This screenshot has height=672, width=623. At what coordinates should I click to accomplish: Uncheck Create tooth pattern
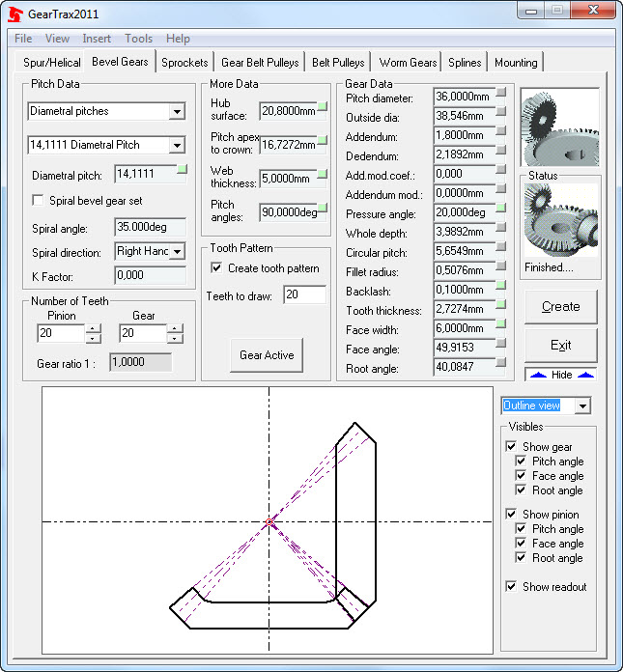click(216, 267)
